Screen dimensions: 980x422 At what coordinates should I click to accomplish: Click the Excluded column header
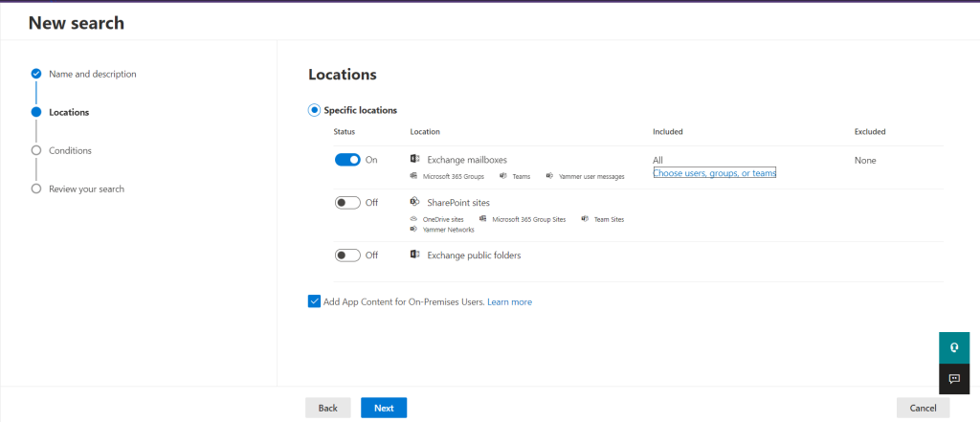pyautogui.click(x=870, y=132)
